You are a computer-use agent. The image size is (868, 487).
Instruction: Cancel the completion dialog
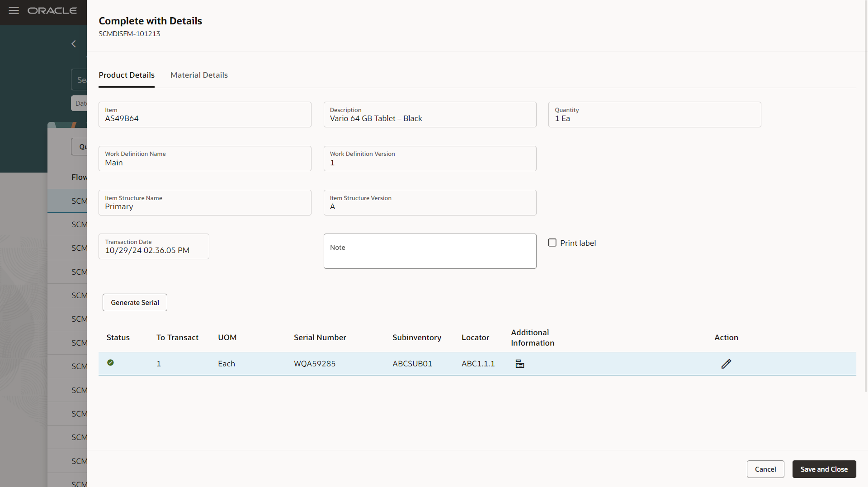[765, 469]
